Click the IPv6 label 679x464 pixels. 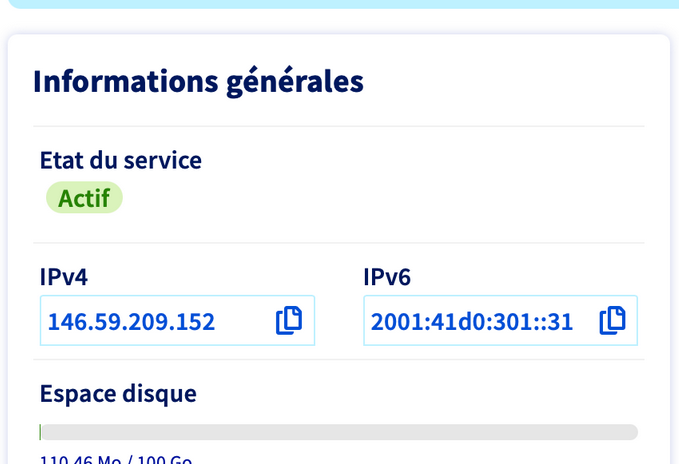[x=387, y=277]
